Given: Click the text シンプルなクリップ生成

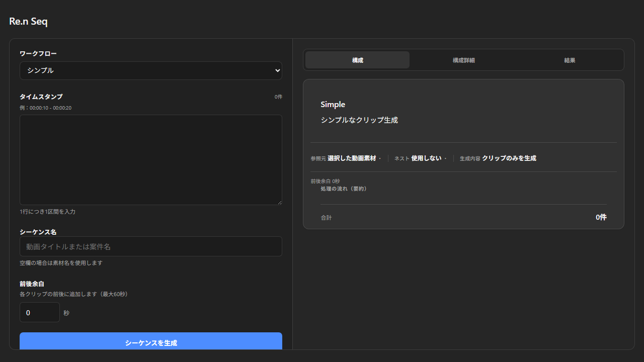Looking at the screenshot, I should click(359, 120).
